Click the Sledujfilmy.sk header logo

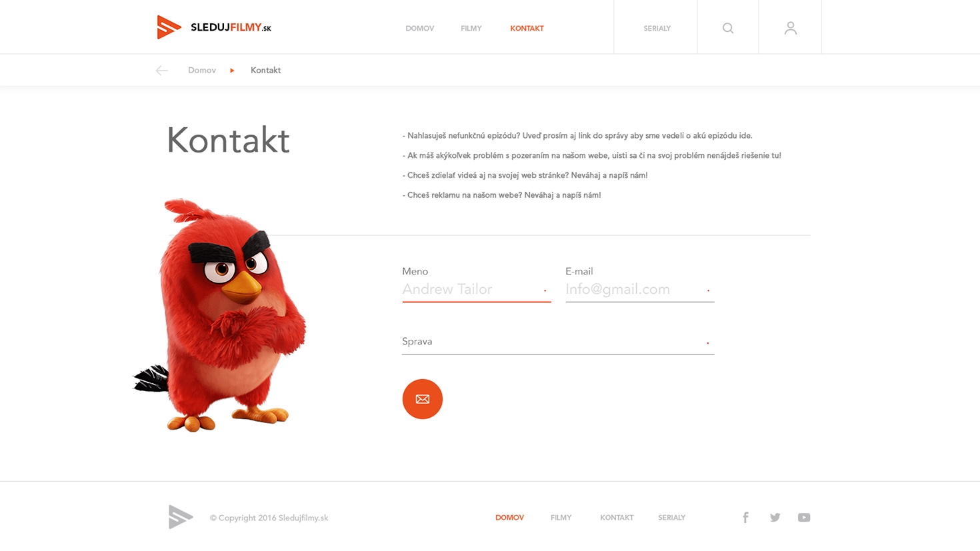click(214, 27)
